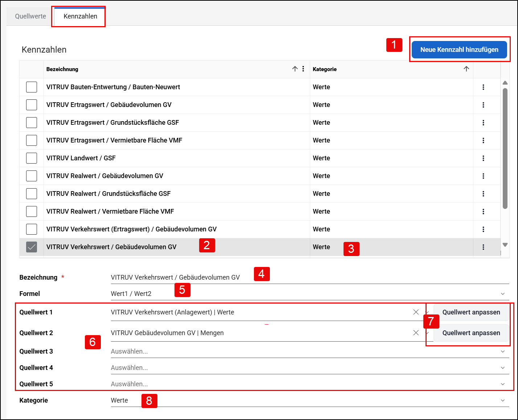Sort by Kategorie column arrow

[466, 69]
